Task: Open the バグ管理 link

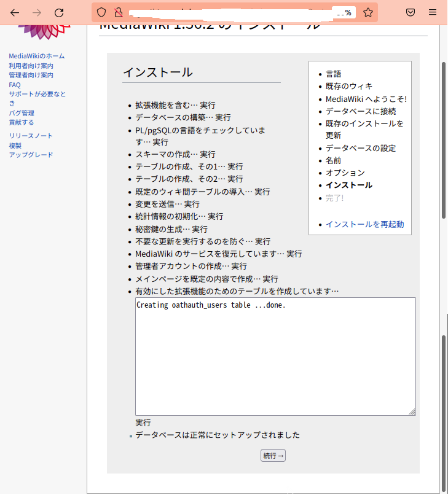Action: coord(22,113)
